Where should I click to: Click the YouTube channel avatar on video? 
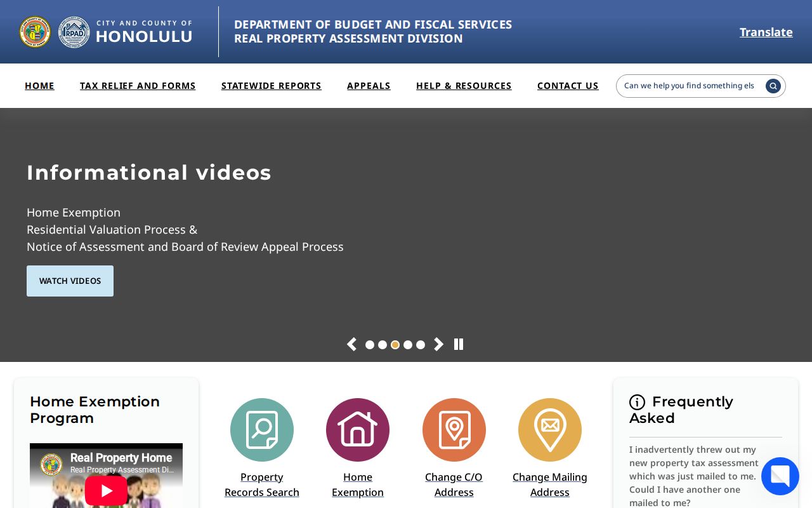click(x=51, y=464)
